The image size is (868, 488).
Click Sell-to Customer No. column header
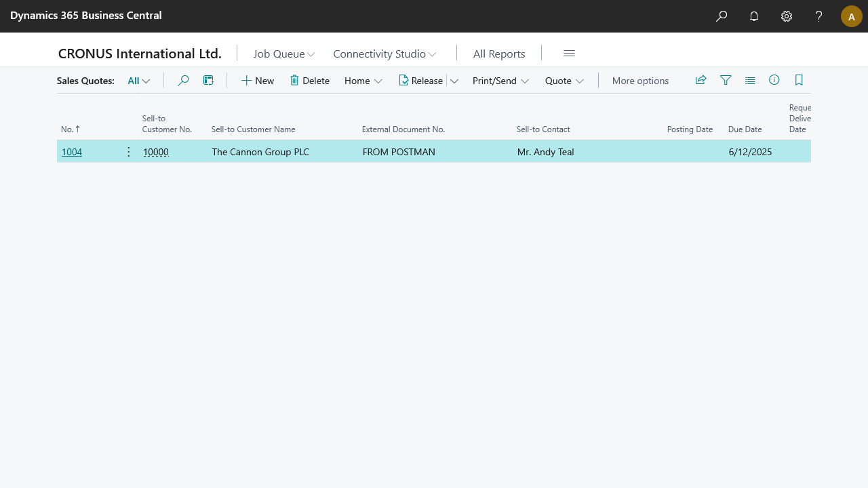point(167,124)
